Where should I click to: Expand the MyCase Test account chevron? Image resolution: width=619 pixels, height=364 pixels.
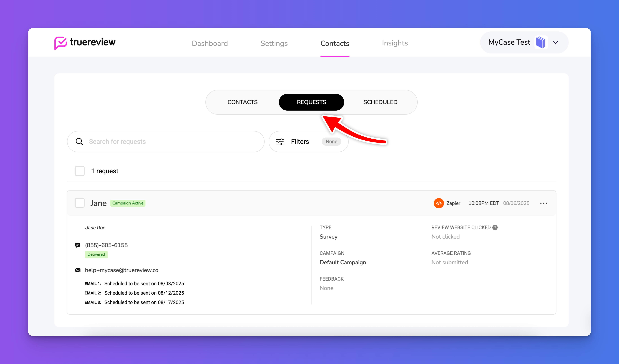[556, 42]
